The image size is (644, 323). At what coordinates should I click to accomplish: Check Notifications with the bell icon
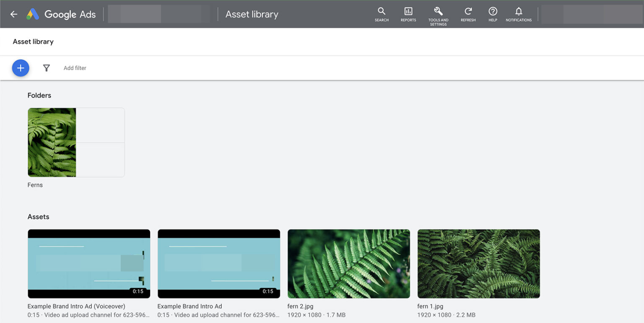(x=519, y=14)
